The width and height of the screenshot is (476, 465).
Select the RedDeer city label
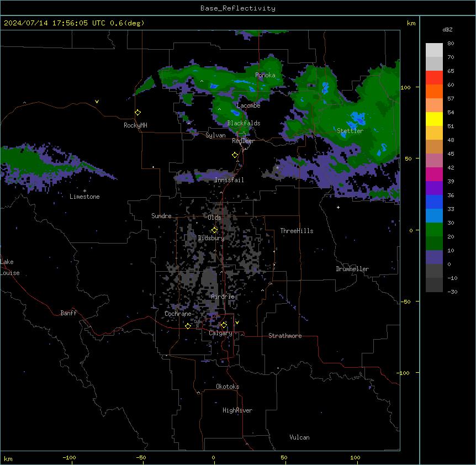[243, 141]
